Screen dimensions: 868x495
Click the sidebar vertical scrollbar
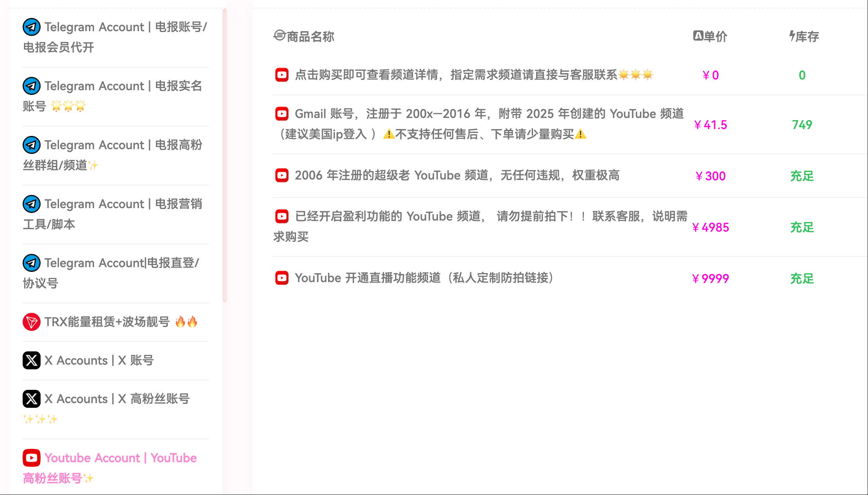pyautogui.click(x=225, y=155)
